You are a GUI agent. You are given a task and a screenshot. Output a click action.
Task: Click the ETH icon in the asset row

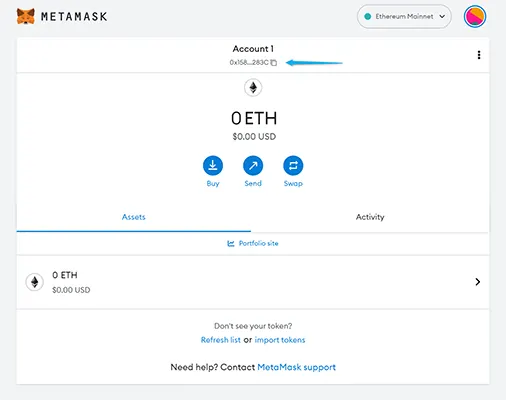[x=35, y=282]
